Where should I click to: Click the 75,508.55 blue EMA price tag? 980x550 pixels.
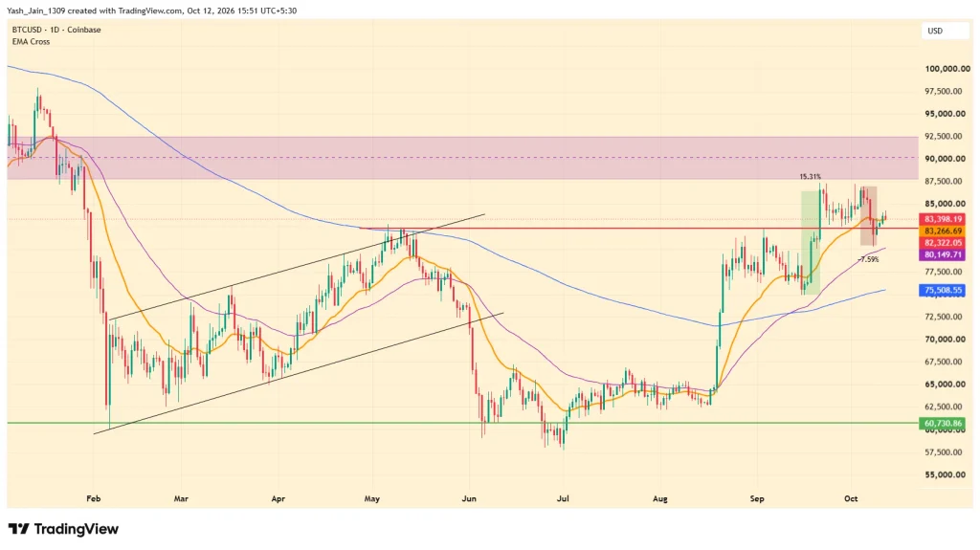(x=942, y=291)
